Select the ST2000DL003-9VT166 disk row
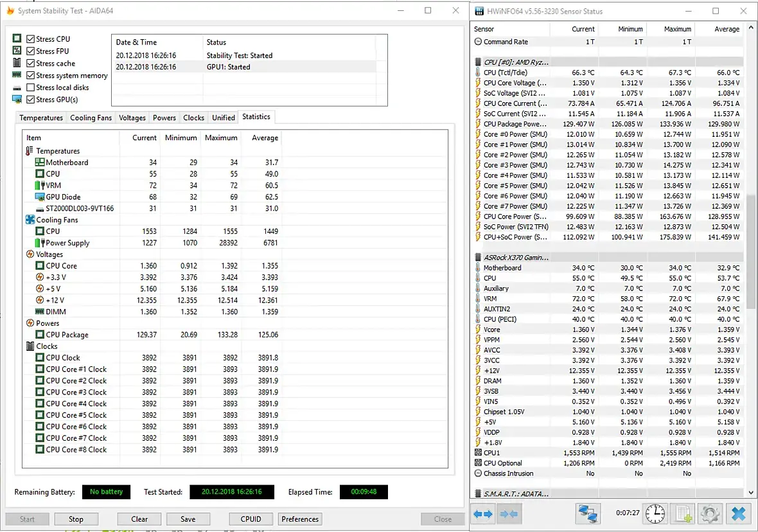 point(152,208)
